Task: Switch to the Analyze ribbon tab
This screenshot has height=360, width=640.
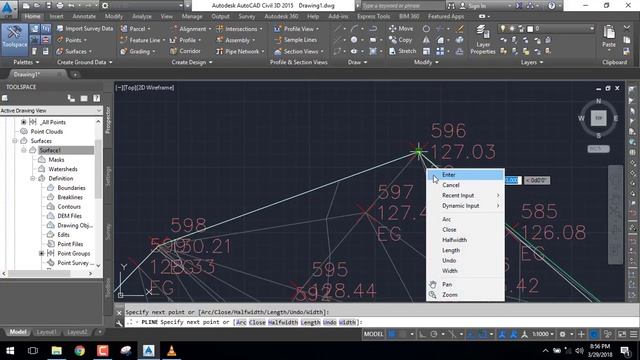Action: pos(141,16)
